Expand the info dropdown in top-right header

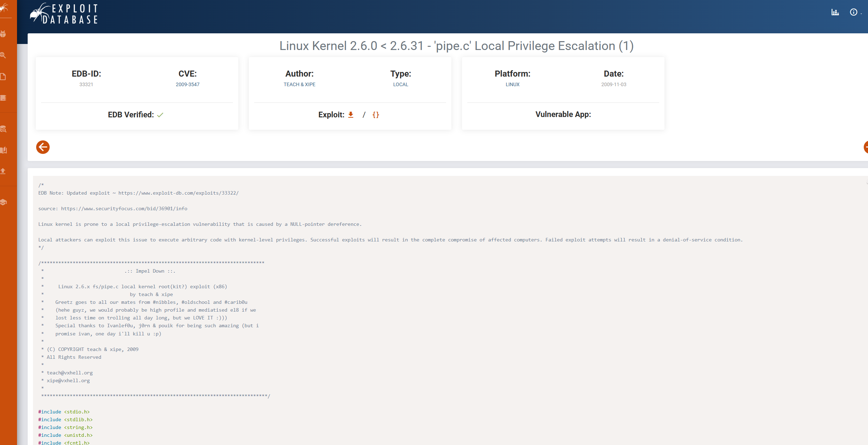point(854,12)
